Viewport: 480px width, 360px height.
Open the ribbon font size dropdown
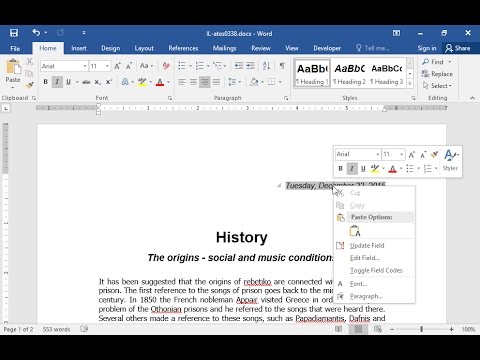[x=107, y=66]
